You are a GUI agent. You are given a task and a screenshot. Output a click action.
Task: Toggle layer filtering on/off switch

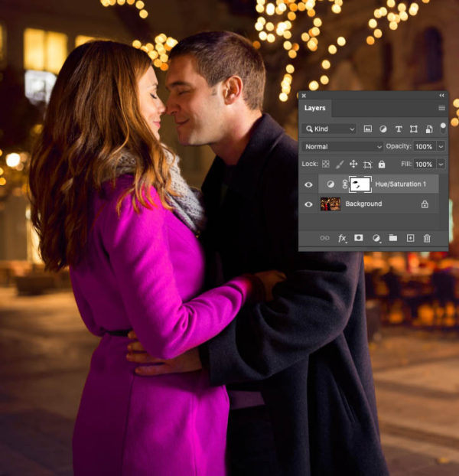click(443, 128)
